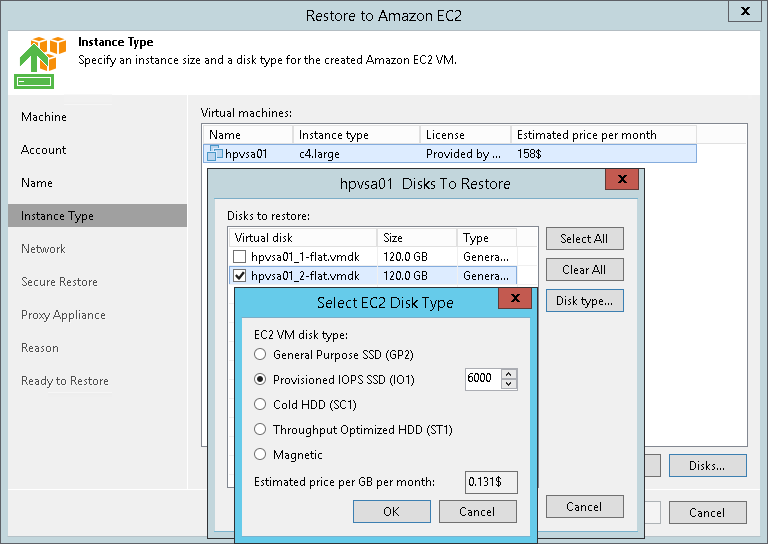Uncheck the hpvsa01_2-flat.vmdk disk checkbox
This screenshot has height=544, width=768.
point(240,276)
